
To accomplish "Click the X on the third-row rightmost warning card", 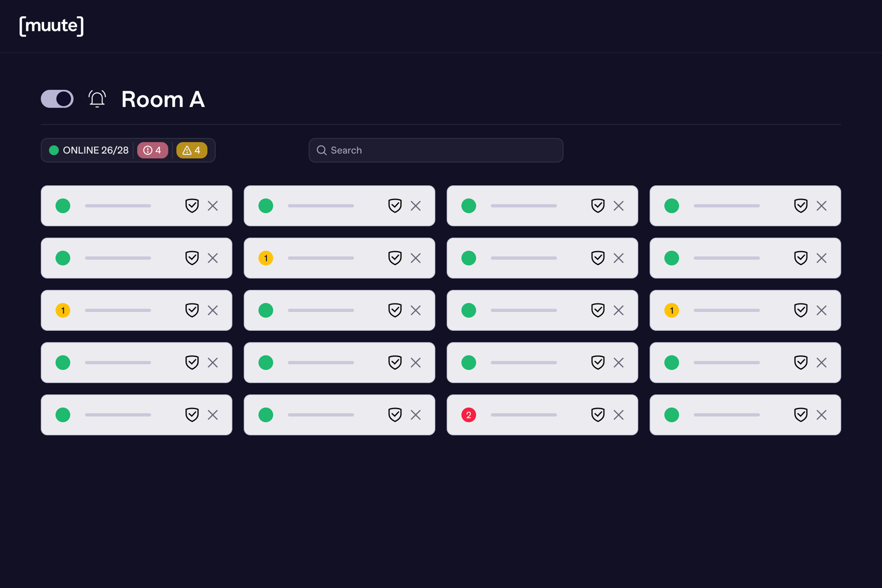I will pos(821,310).
